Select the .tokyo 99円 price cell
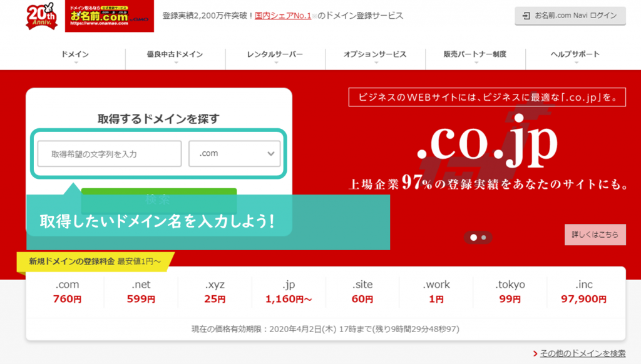The image size is (641, 364). tap(510, 291)
